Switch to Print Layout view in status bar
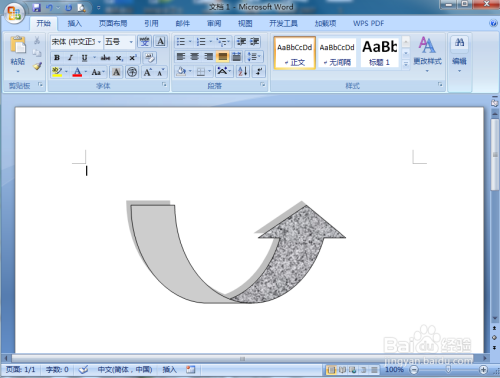This screenshot has height=378, width=500. coord(331,370)
